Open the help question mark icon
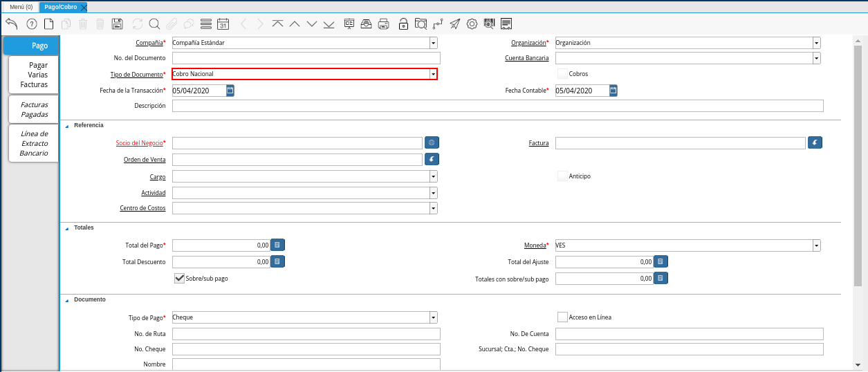The height and width of the screenshot is (372, 868). 32,24
